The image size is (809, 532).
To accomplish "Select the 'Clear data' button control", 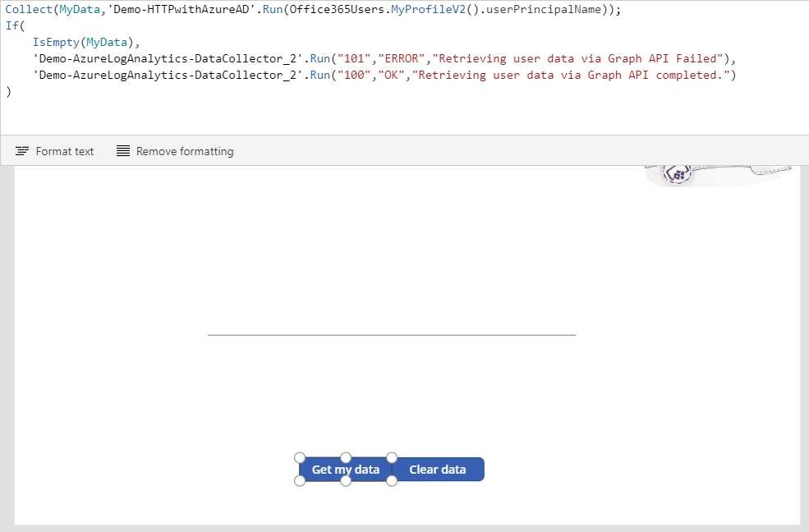I will (x=438, y=469).
